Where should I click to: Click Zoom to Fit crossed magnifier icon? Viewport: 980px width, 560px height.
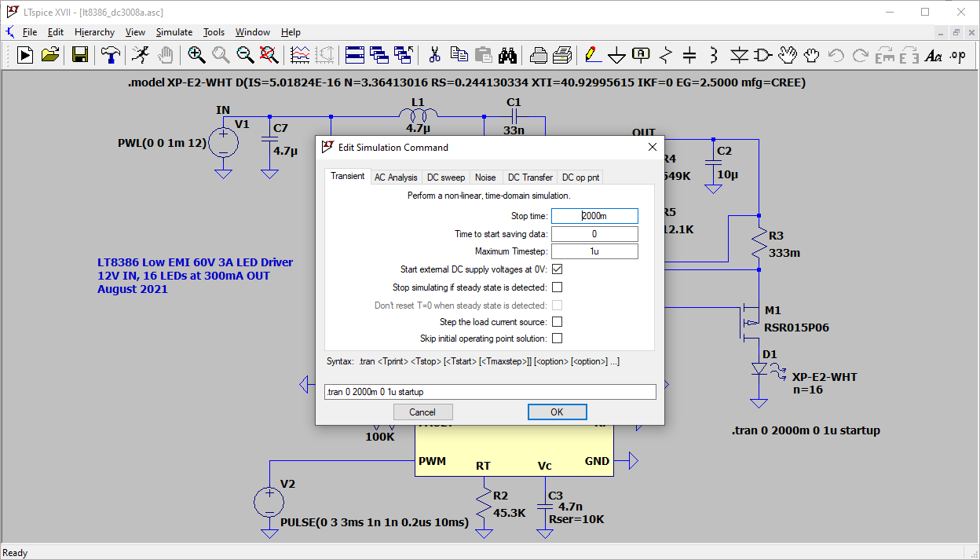(x=269, y=54)
